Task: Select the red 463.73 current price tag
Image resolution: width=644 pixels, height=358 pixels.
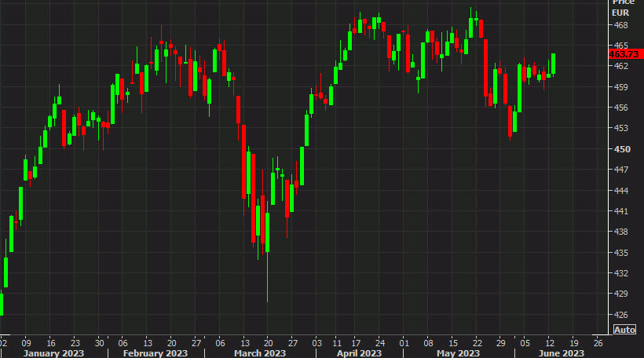Action: [x=625, y=54]
